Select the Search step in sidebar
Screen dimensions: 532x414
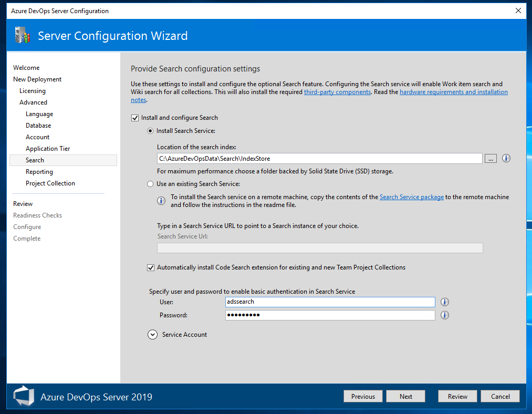pyautogui.click(x=63, y=160)
